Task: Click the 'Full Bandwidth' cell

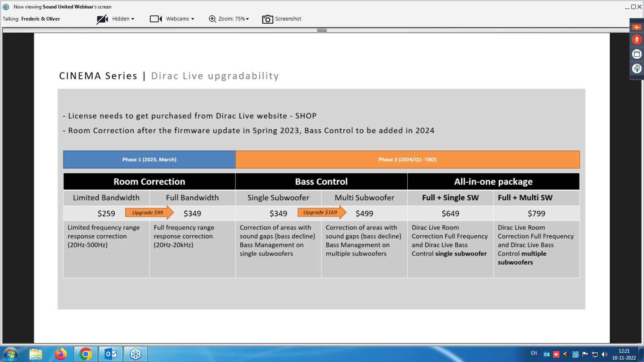Action: point(192,197)
